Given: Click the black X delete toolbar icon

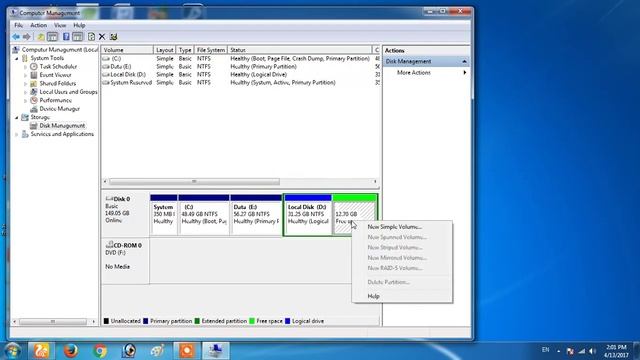Looking at the screenshot, I should click(x=102, y=37).
